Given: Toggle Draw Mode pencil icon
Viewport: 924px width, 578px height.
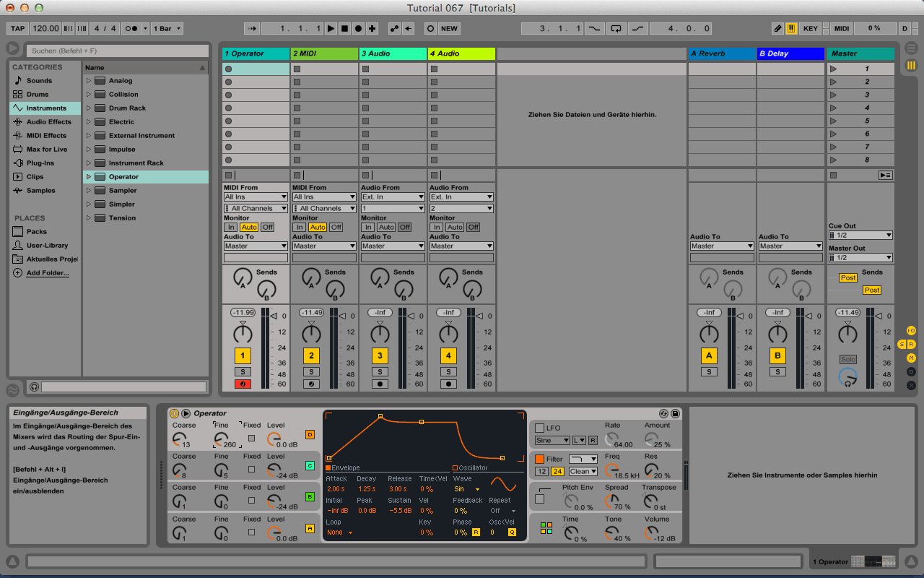Looking at the screenshot, I should (x=777, y=29).
